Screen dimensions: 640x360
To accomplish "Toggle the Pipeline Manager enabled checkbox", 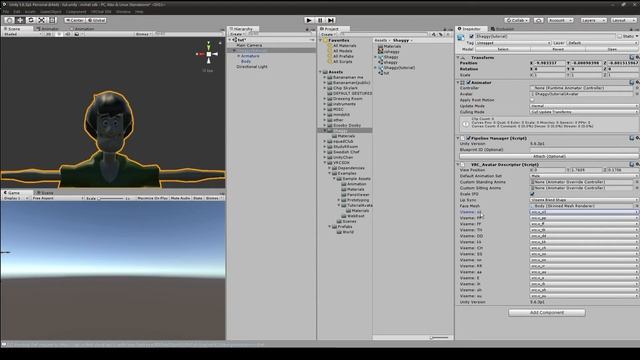I will pyautogui.click(x=469, y=138).
